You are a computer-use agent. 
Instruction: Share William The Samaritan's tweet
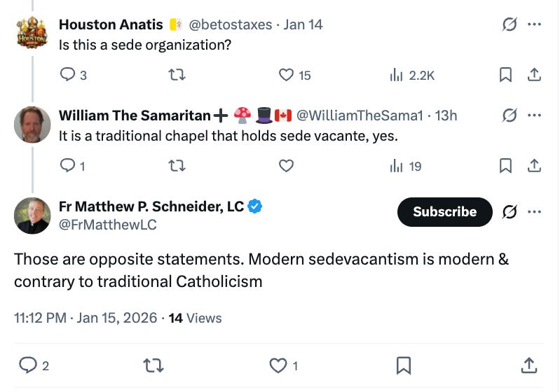(533, 166)
